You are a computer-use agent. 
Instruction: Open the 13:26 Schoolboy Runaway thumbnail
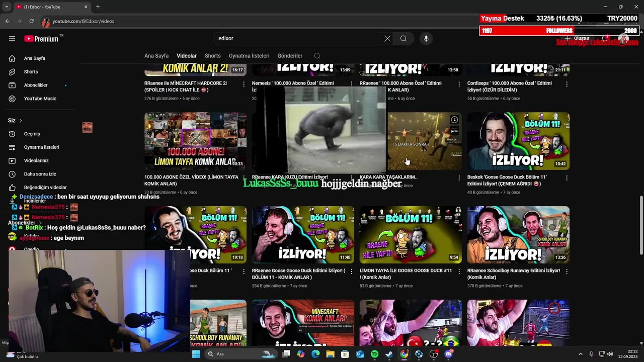coord(518,235)
